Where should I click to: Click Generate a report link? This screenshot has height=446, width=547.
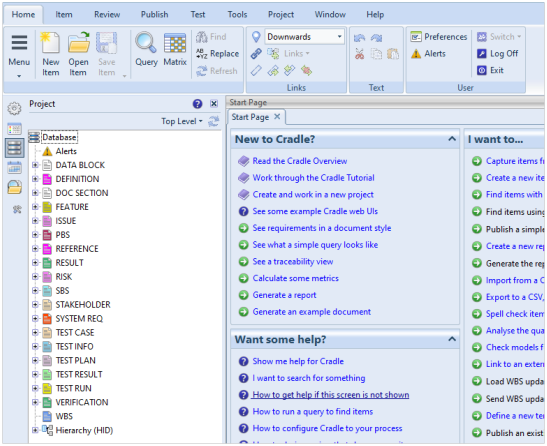(284, 295)
